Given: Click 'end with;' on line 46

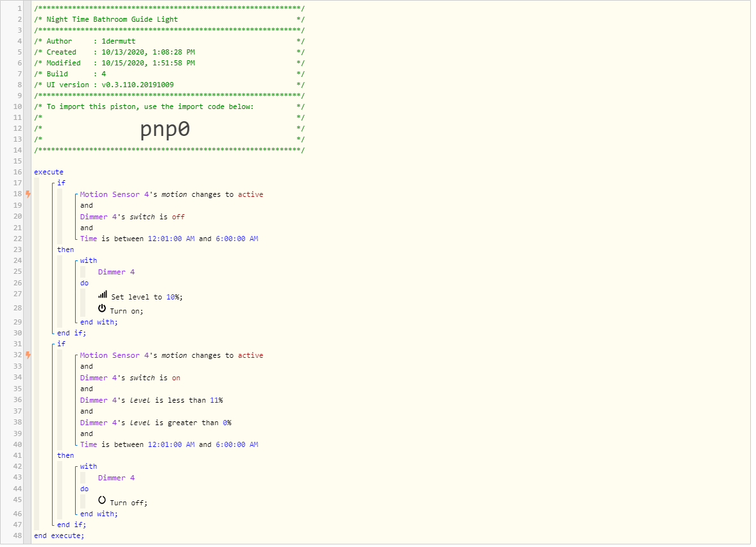Looking at the screenshot, I should [99, 514].
